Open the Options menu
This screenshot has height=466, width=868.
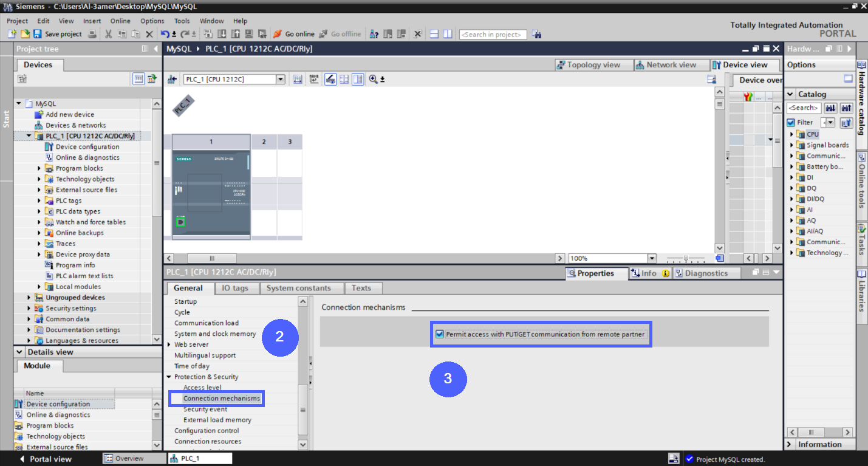(x=152, y=21)
